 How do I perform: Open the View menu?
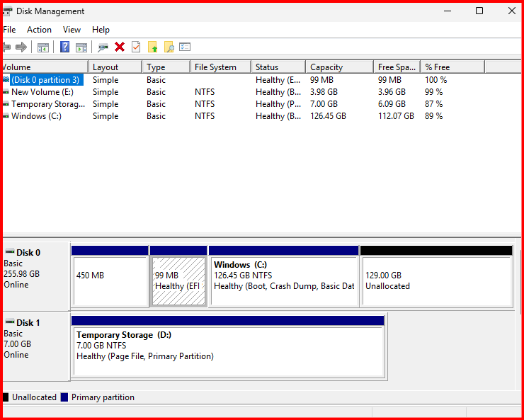[72, 30]
